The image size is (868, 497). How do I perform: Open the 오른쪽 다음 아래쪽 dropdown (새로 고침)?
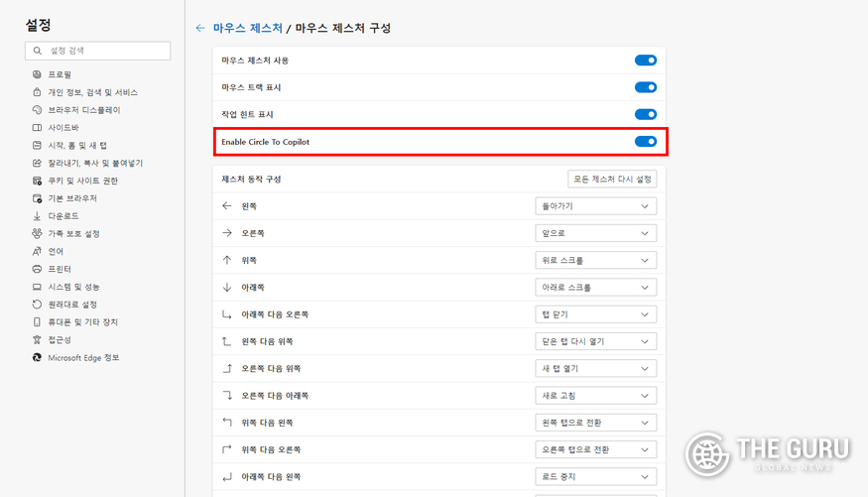[x=594, y=396]
